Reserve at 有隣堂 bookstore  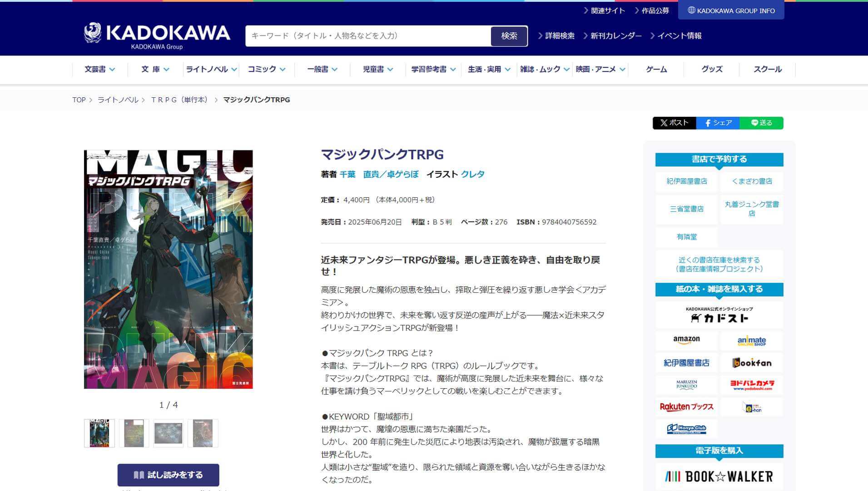point(686,237)
